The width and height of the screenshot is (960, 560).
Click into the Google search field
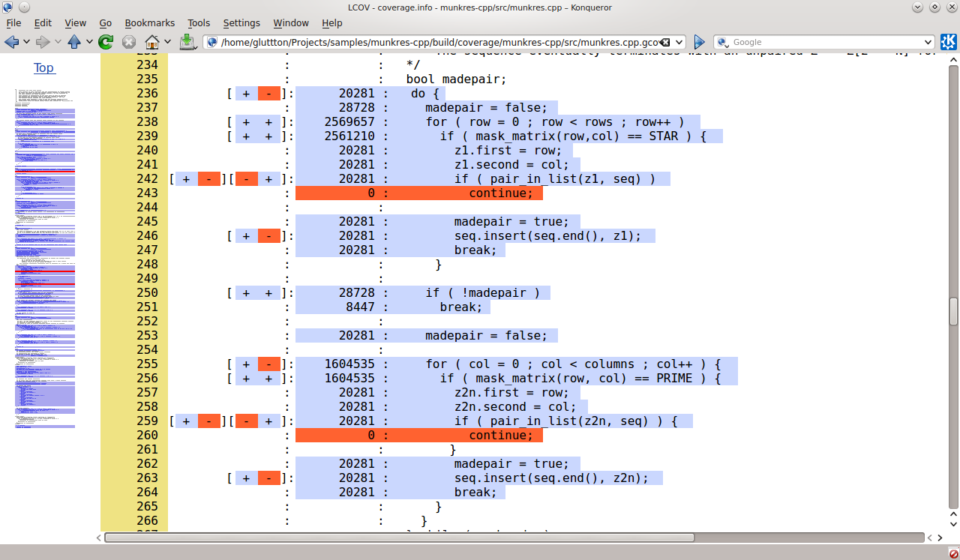[x=825, y=43]
